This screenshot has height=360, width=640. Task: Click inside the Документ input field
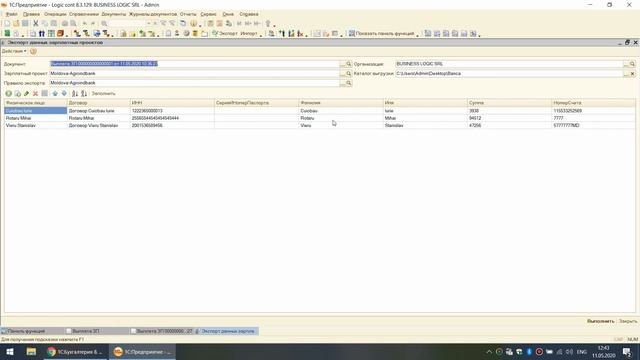(x=194, y=64)
